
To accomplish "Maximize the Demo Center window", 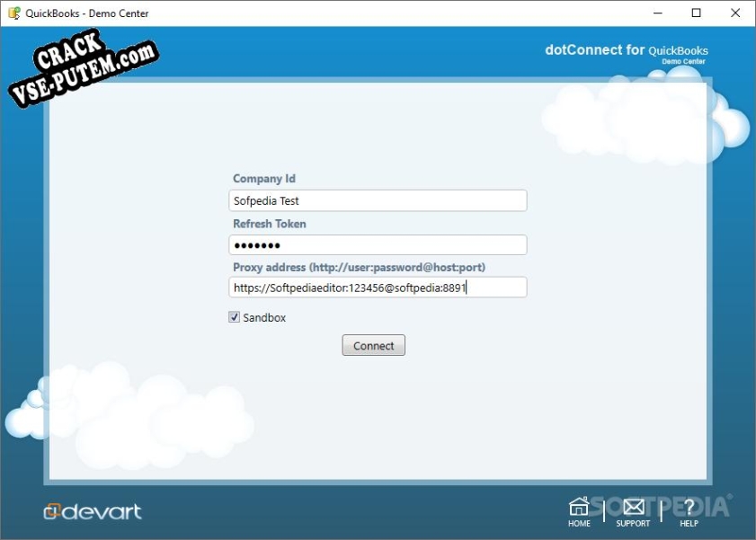I will 696,13.
